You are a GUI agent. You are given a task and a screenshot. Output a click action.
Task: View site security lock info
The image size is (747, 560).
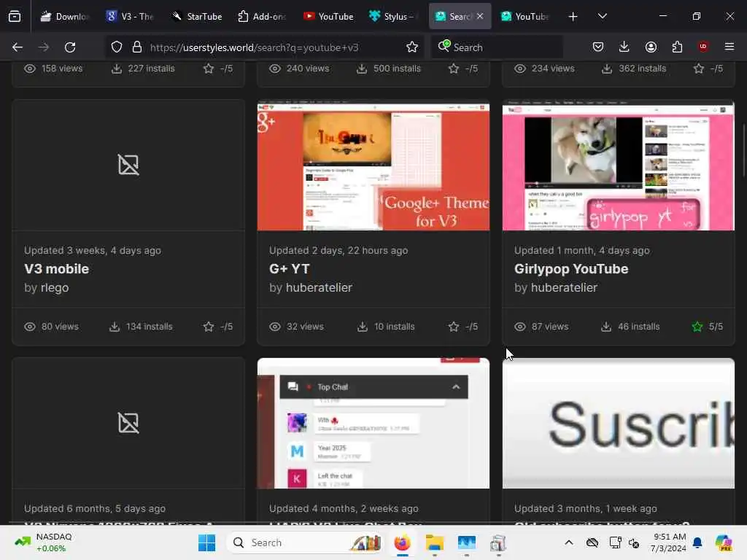pos(137,47)
